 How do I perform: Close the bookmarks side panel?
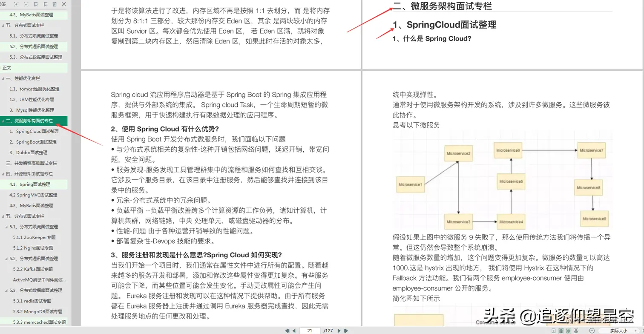[64, 5]
